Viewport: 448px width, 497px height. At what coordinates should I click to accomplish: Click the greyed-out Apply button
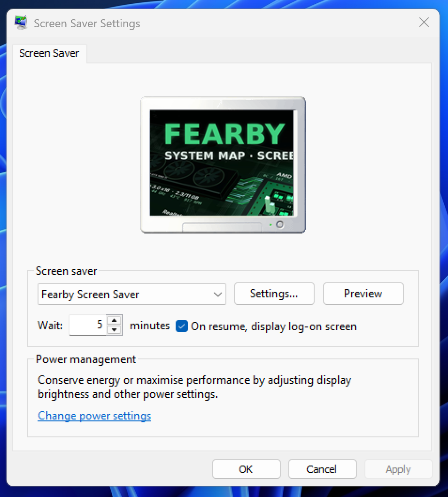[398, 469]
